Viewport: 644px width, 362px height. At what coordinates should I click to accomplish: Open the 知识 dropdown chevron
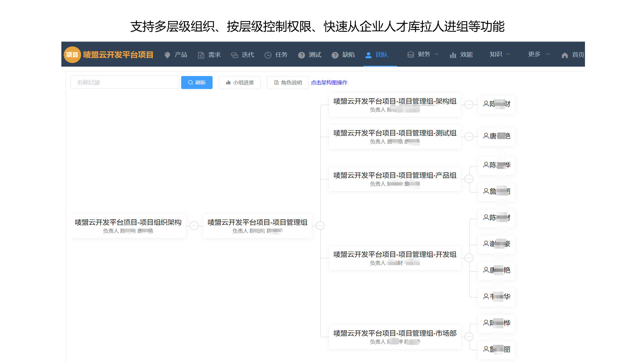tap(508, 54)
